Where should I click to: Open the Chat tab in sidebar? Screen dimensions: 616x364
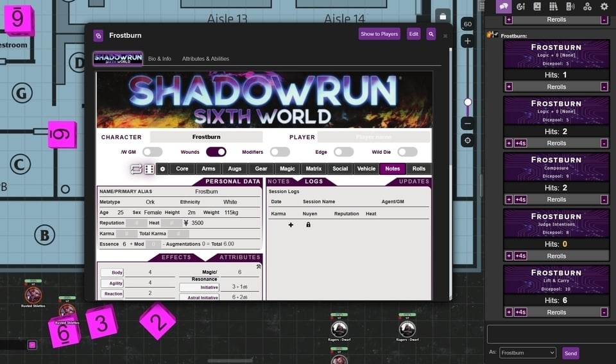504,6
